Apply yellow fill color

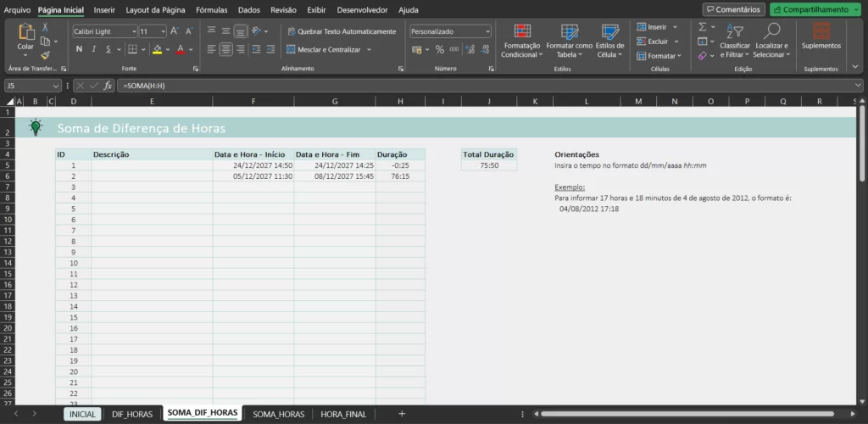point(157,49)
